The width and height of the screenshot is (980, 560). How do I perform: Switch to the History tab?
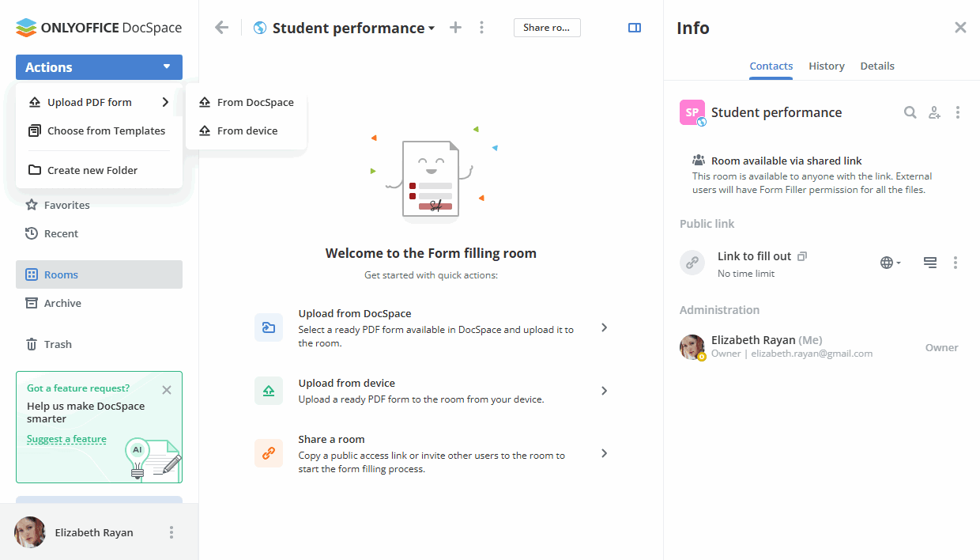[x=827, y=66]
